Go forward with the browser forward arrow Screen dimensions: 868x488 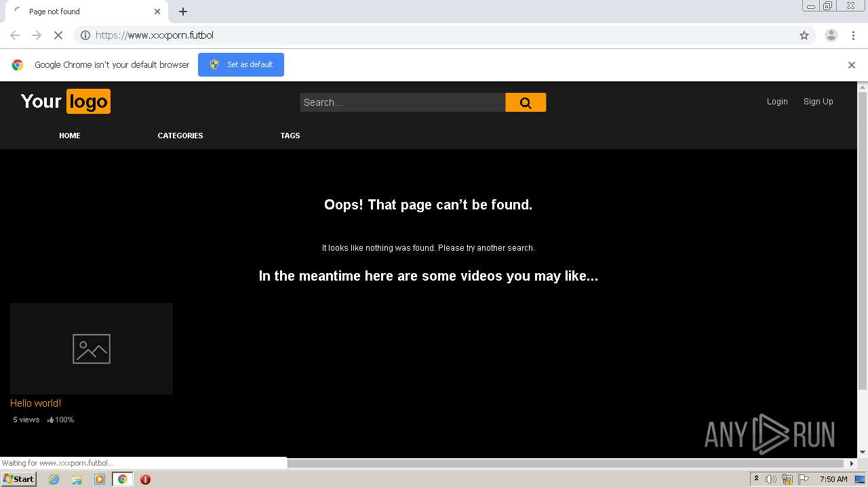(37, 35)
